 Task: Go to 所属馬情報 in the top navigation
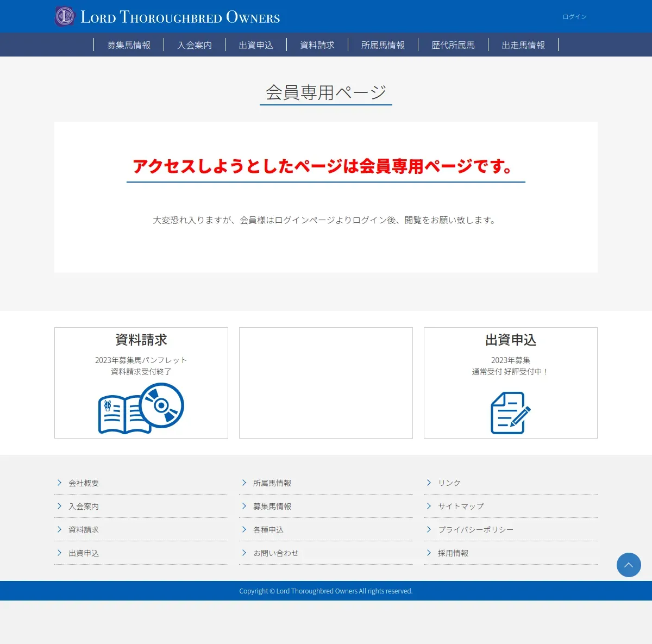coord(383,45)
